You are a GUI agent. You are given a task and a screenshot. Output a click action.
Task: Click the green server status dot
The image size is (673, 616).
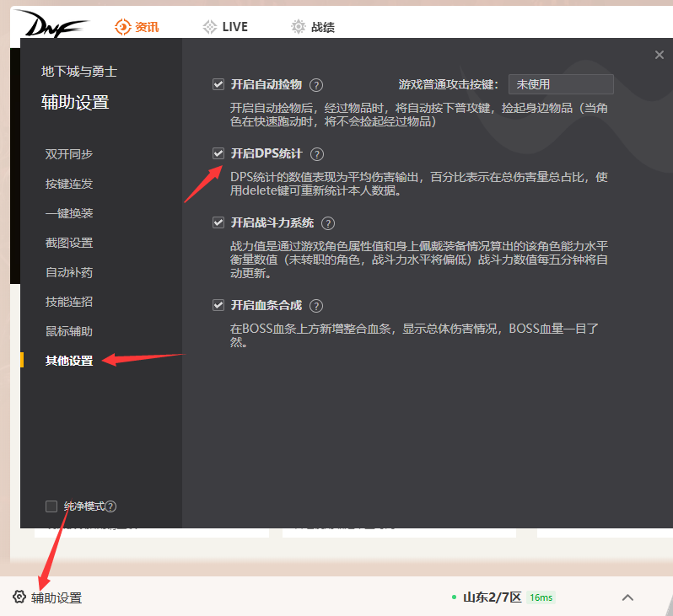(x=454, y=597)
